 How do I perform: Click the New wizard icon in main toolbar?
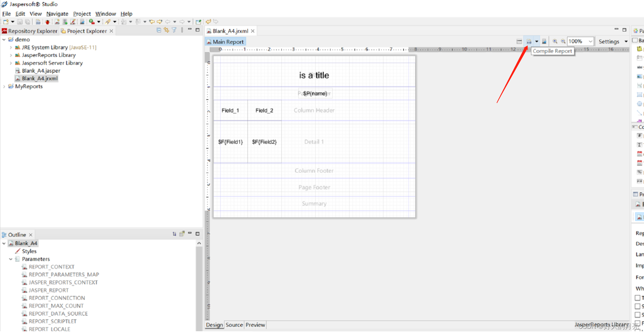pyautogui.click(x=6, y=22)
